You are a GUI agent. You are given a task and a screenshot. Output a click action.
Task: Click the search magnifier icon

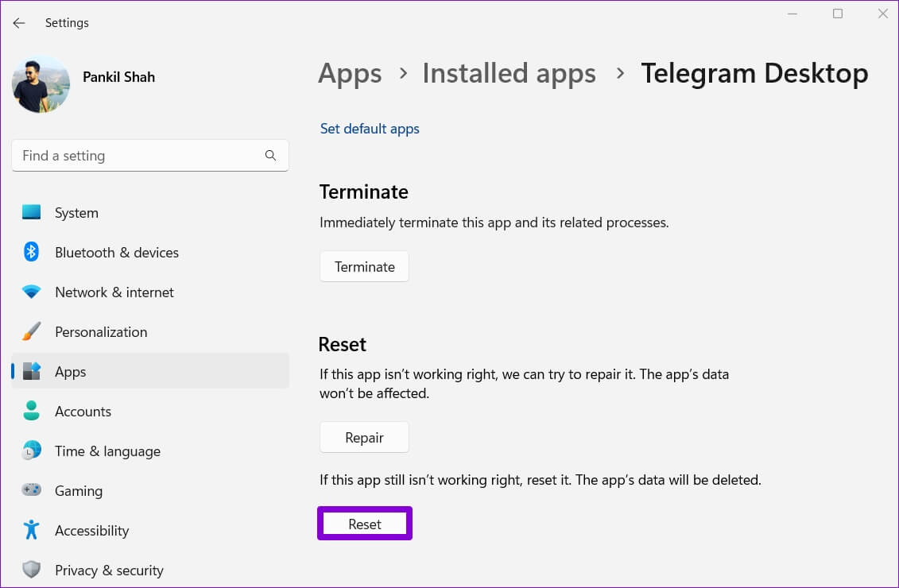tap(270, 155)
